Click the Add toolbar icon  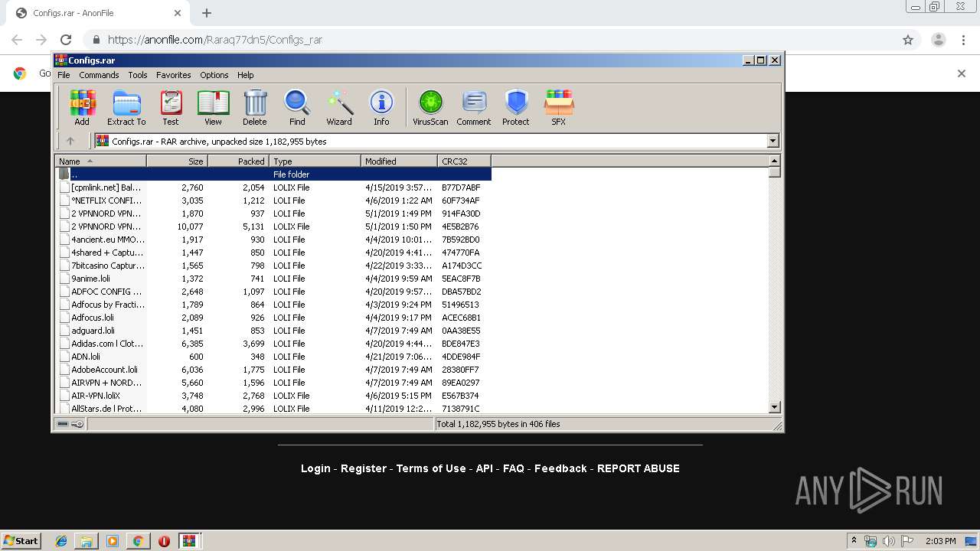(82, 107)
